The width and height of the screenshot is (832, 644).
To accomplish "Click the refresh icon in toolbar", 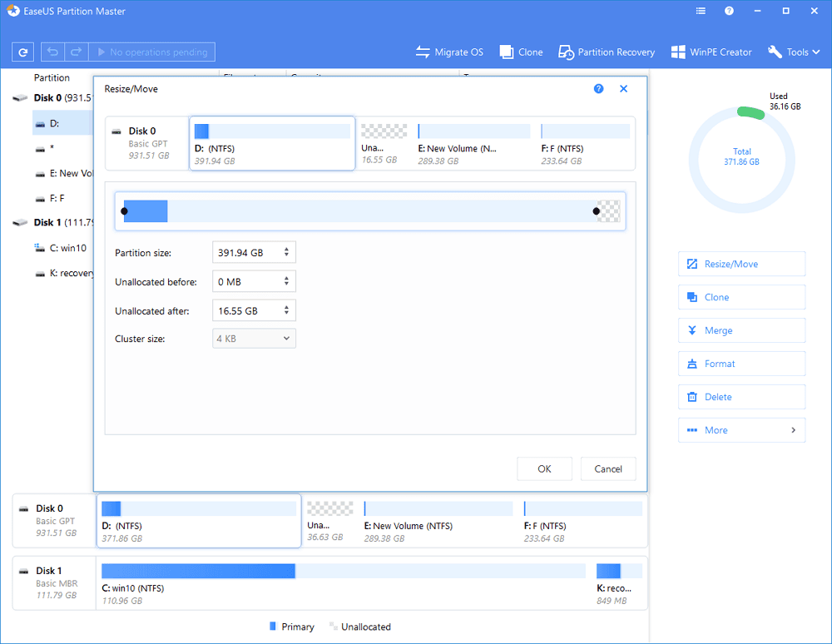I will tap(24, 52).
